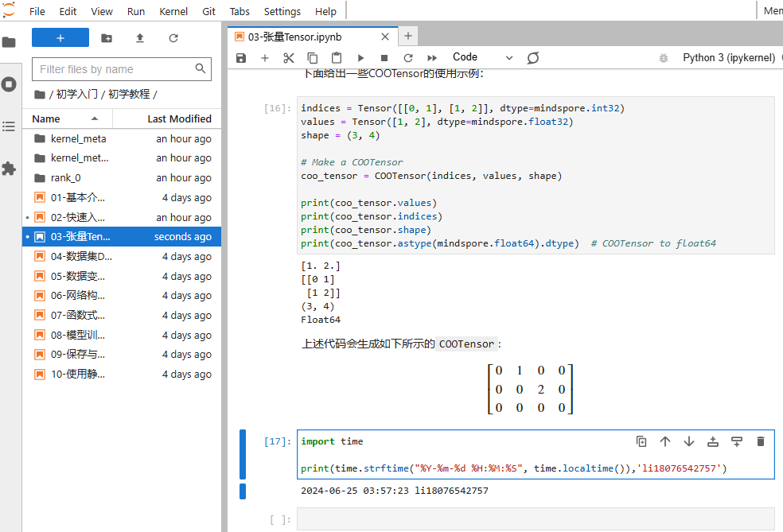This screenshot has height=532, width=783.
Task: Open the Tabs menu
Action: pyautogui.click(x=240, y=11)
